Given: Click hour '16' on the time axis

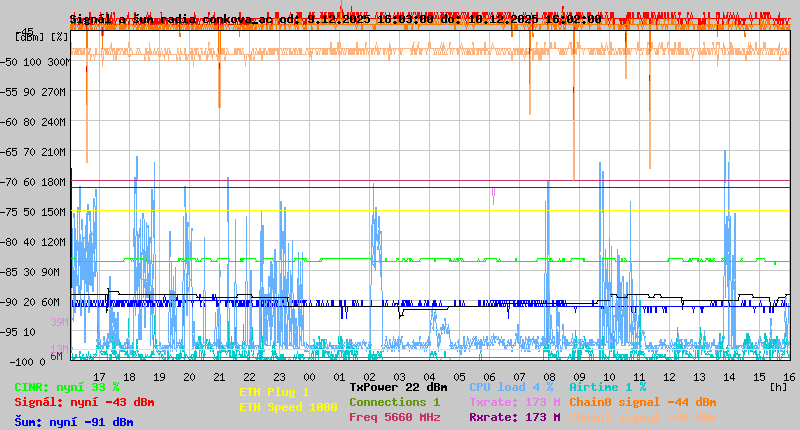Looking at the screenshot, I should [789, 377].
